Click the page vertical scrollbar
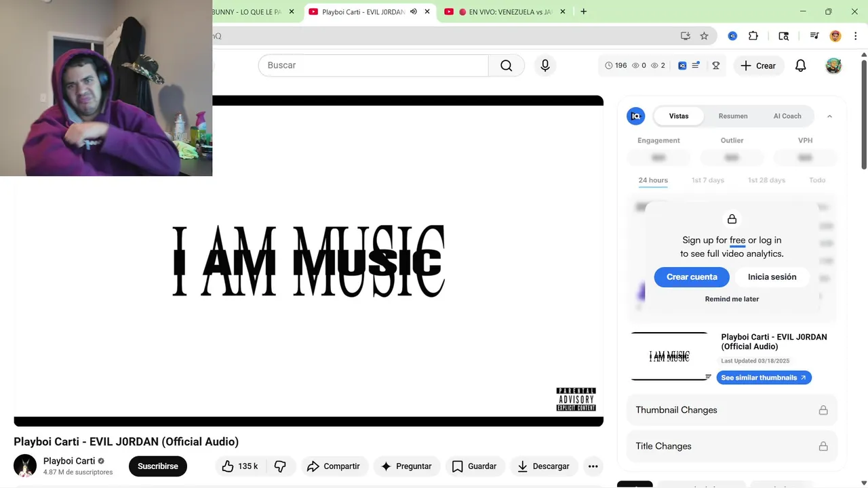 point(863,115)
